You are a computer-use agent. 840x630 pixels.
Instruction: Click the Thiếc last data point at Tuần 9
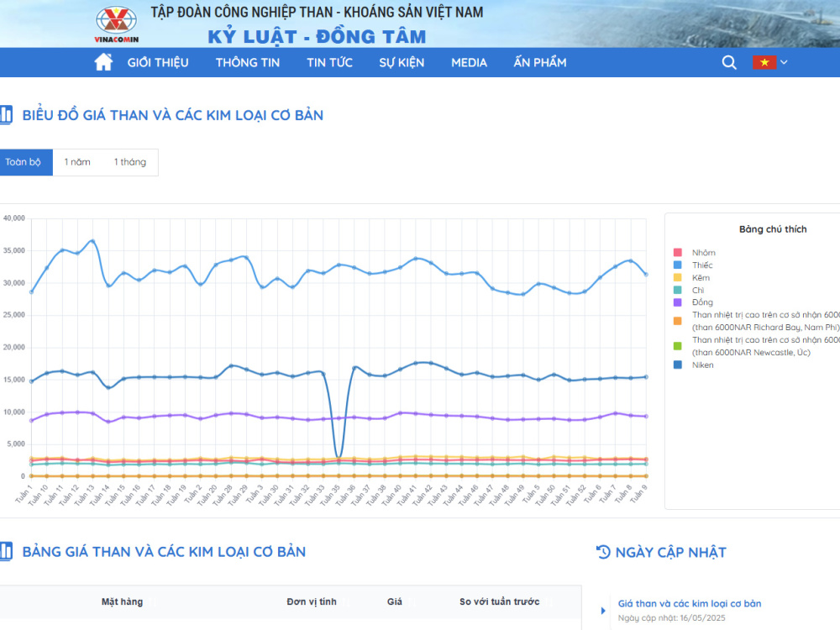coord(646,275)
